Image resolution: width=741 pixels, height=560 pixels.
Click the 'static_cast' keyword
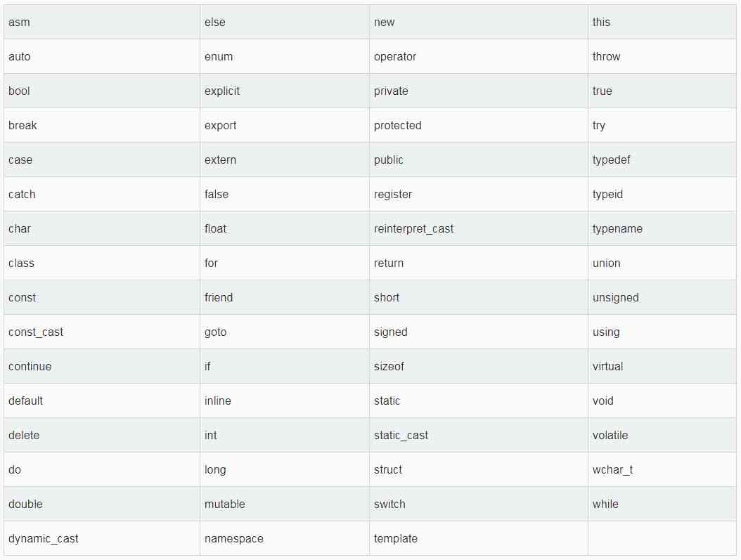[x=401, y=436]
